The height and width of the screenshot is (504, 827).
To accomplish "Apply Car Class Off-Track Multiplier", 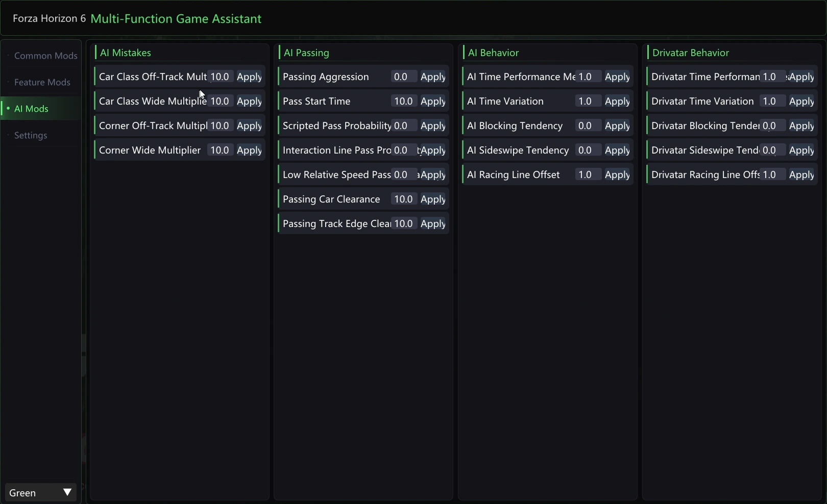I will (x=249, y=77).
